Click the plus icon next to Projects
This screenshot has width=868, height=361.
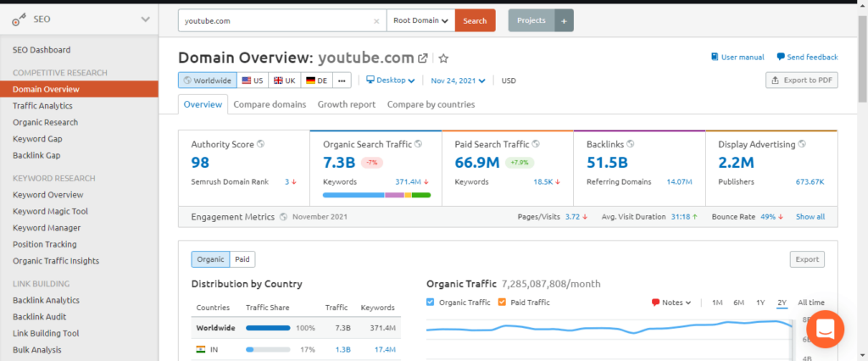[x=564, y=20]
